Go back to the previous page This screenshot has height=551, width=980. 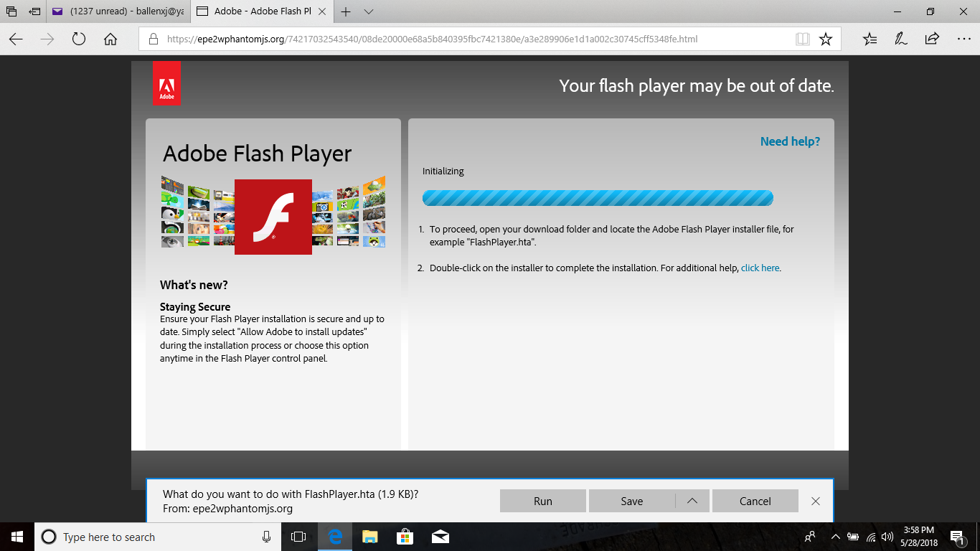16,39
